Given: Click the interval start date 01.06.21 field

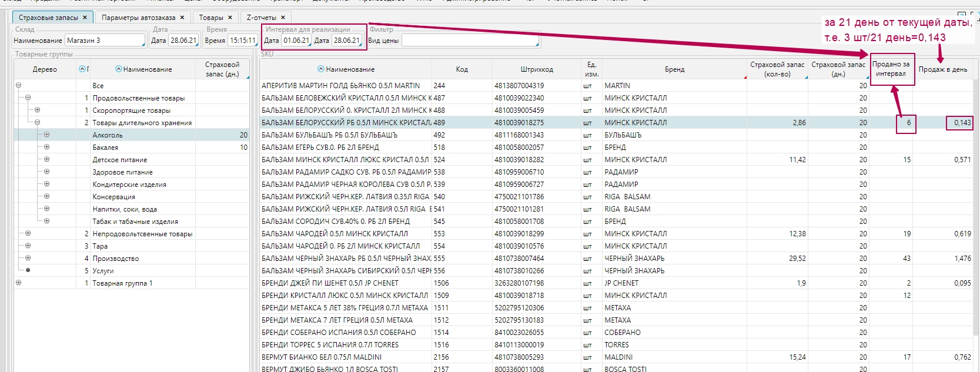Looking at the screenshot, I should pos(296,41).
